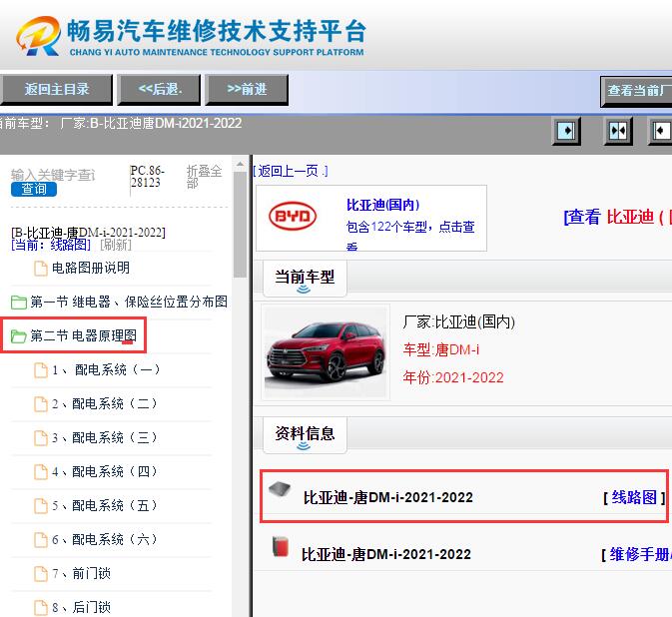Click page icon beside 前门锁
Image resolution: width=672 pixels, height=617 pixels.
point(41,574)
